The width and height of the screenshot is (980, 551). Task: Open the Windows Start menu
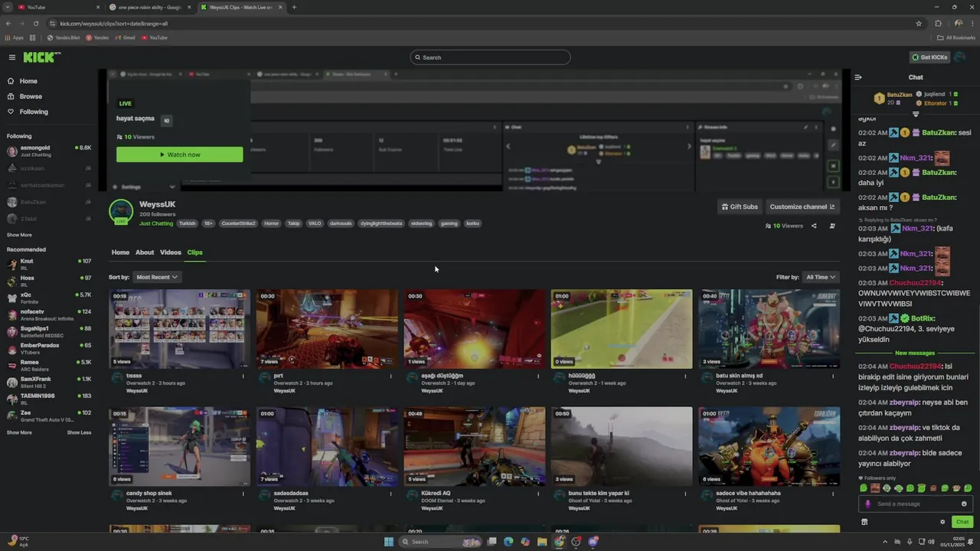[x=388, y=542]
